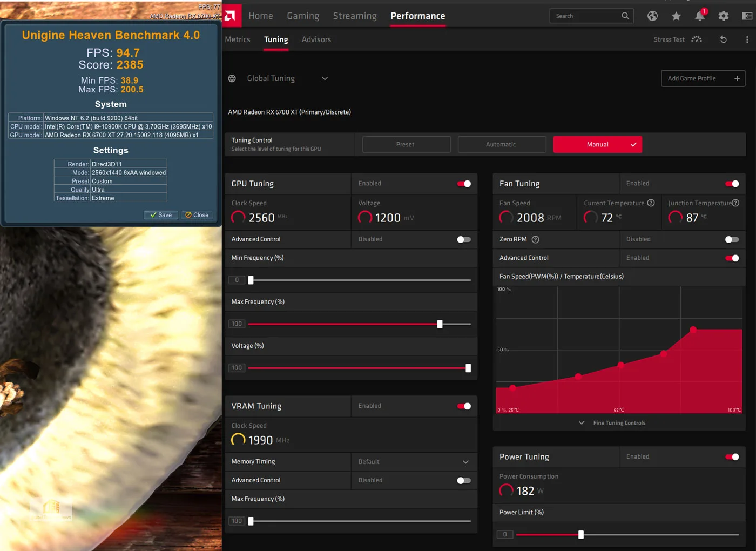Go to the Streaming tab
Screen dimensions: 756x551
(355, 16)
